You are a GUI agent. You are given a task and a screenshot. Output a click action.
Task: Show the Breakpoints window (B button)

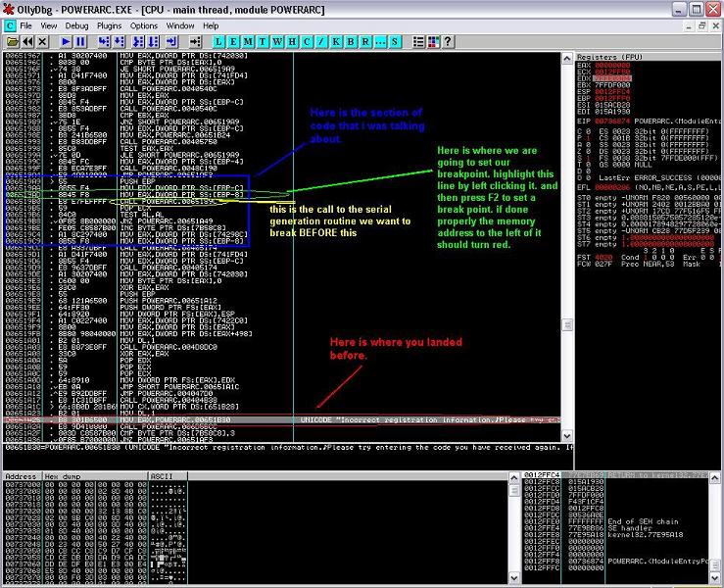(x=351, y=42)
